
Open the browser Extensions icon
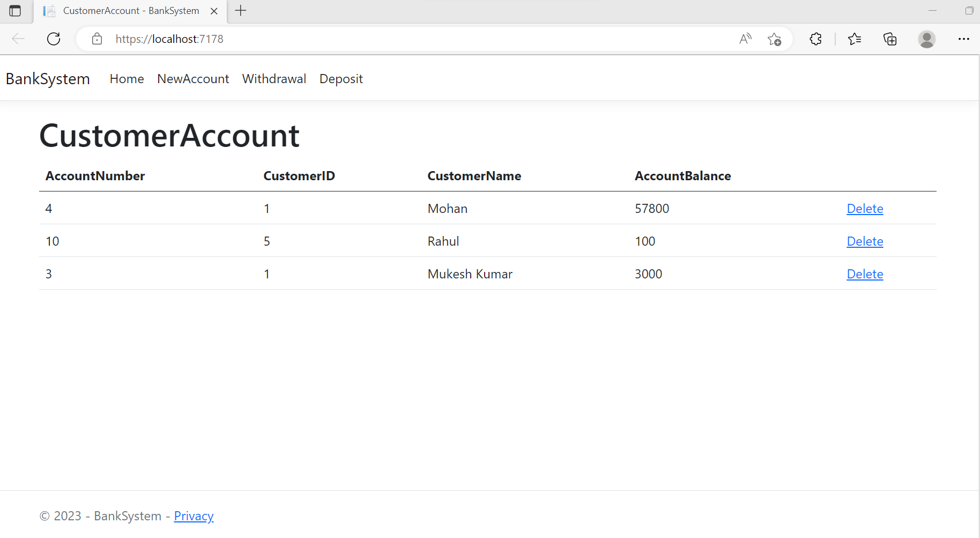(x=815, y=39)
